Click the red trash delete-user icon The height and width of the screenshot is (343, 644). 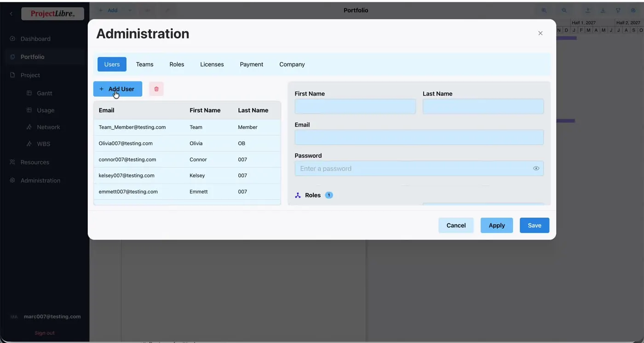click(156, 89)
